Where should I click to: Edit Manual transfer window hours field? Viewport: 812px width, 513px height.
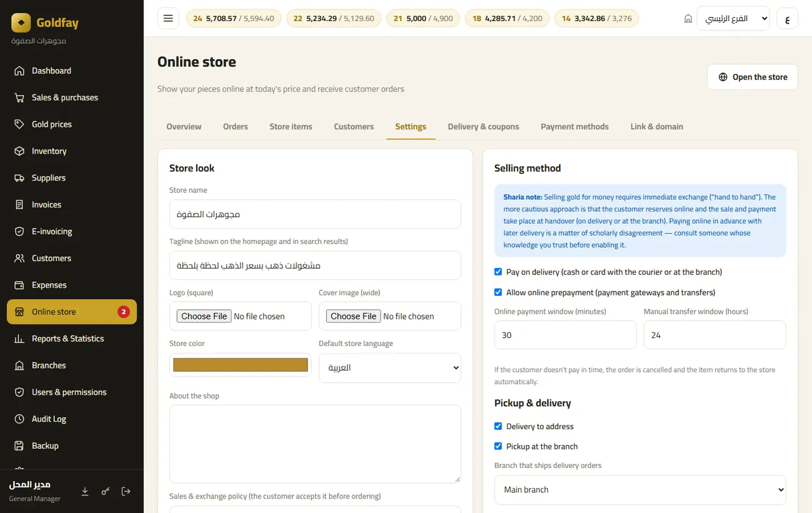coord(715,335)
